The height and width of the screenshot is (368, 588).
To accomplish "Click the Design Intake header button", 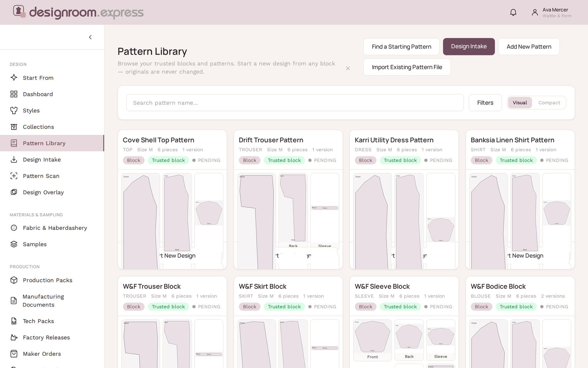I will [469, 47].
